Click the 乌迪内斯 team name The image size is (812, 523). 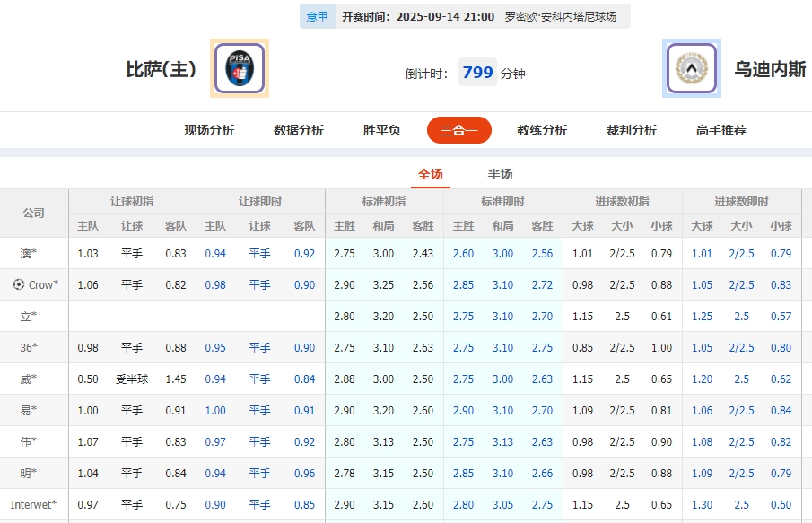(x=771, y=68)
